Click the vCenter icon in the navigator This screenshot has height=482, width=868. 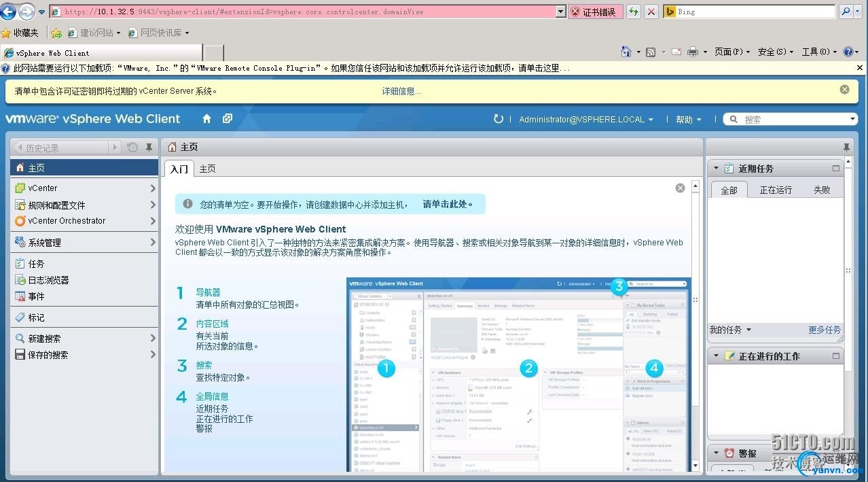(x=20, y=188)
